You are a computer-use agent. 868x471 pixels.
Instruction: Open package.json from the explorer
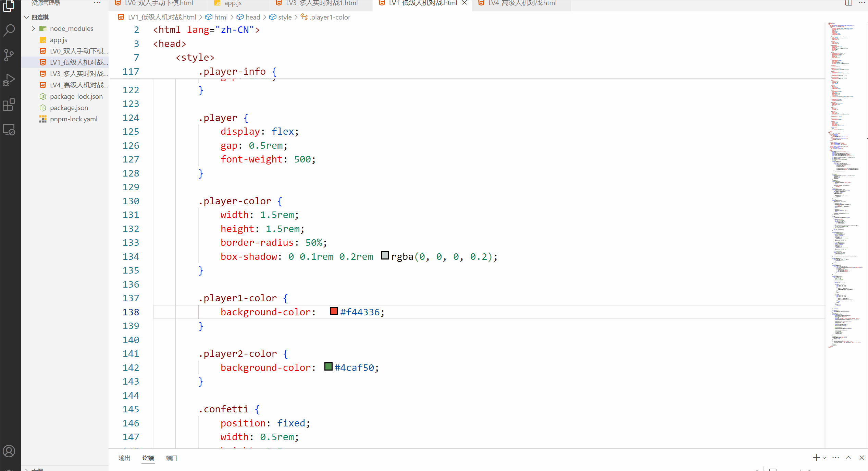[69, 108]
